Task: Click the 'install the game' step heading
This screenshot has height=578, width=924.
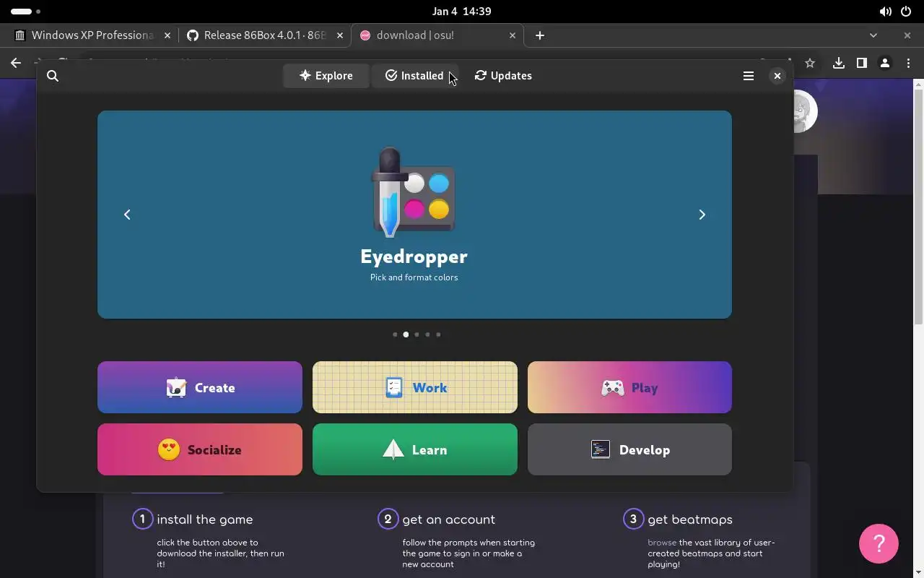Action: [x=205, y=519]
